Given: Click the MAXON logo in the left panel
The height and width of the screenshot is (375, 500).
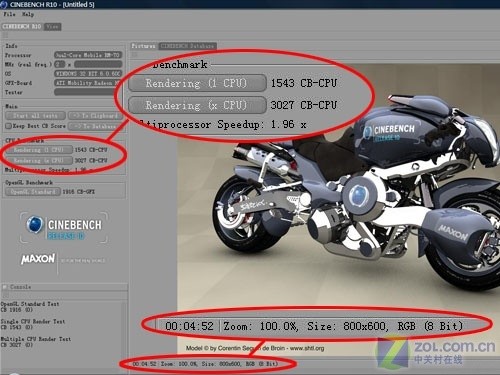Looking at the screenshot, I should click(38, 259).
